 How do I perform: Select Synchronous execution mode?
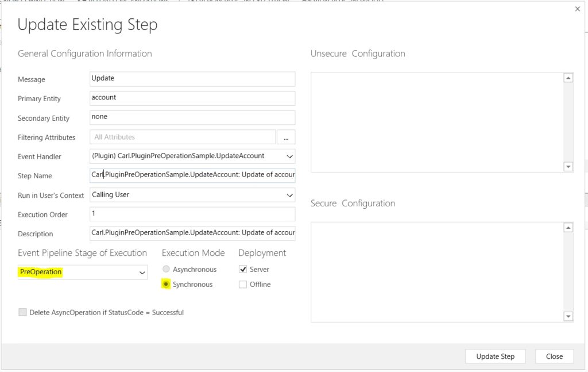(167, 284)
